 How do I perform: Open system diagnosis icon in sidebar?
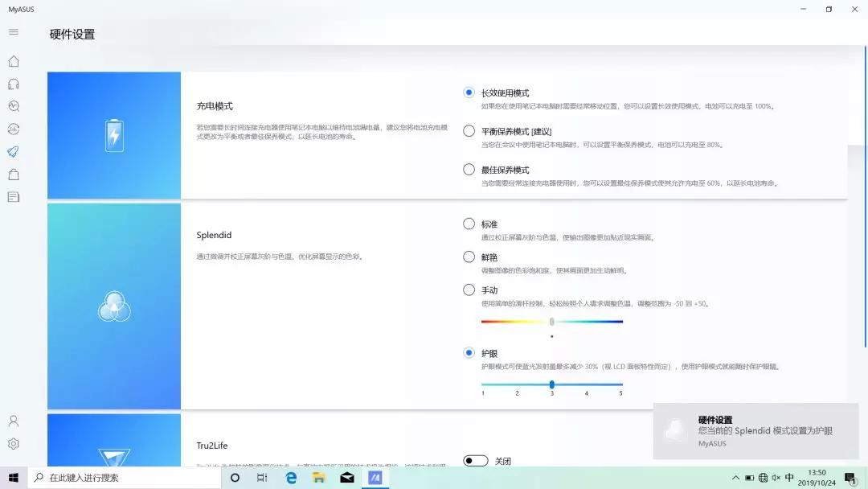(13, 106)
